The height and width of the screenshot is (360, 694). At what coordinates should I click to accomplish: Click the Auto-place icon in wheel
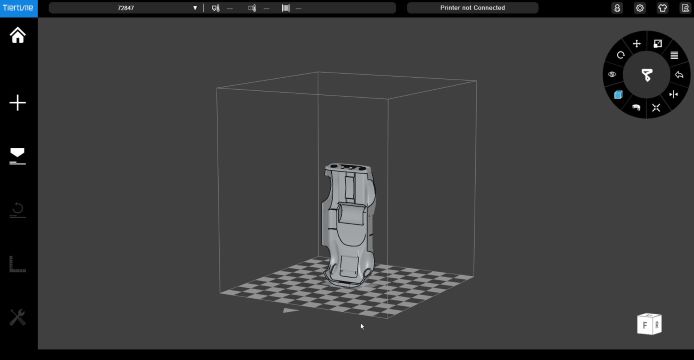(x=656, y=108)
